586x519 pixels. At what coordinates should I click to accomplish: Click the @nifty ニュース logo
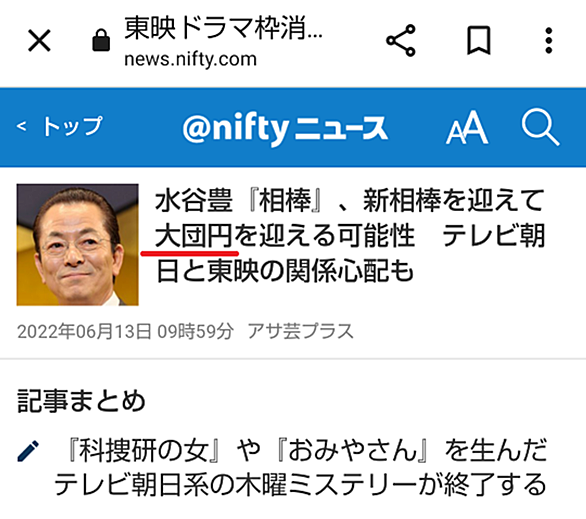(x=285, y=127)
